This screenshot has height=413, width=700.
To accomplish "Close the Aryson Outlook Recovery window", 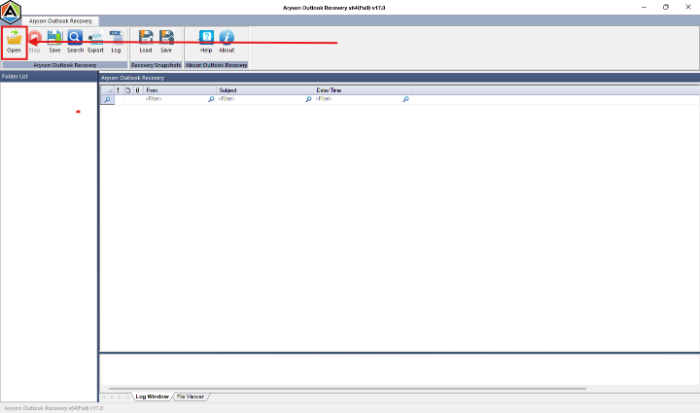I will (x=688, y=7).
